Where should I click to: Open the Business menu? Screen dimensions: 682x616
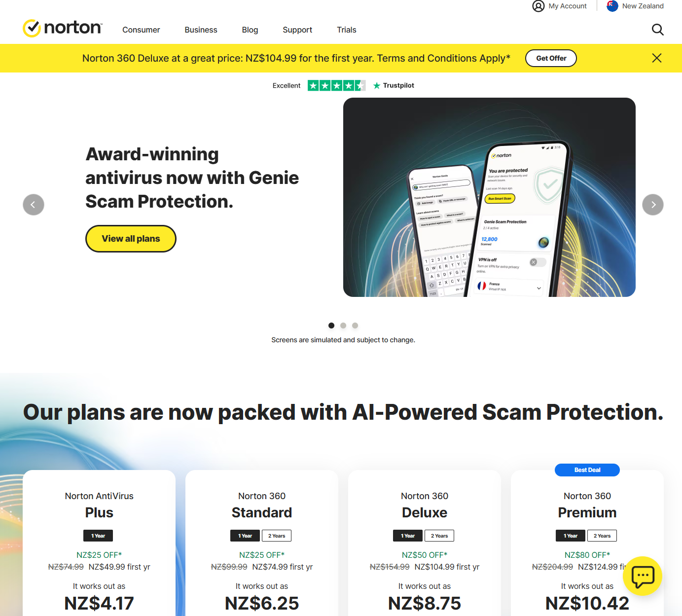201,30
